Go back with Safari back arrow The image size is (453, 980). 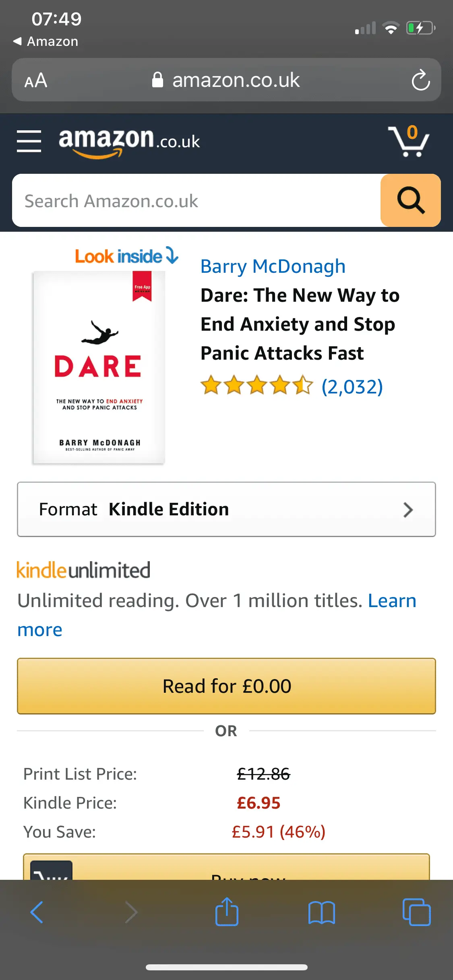pyautogui.click(x=37, y=912)
